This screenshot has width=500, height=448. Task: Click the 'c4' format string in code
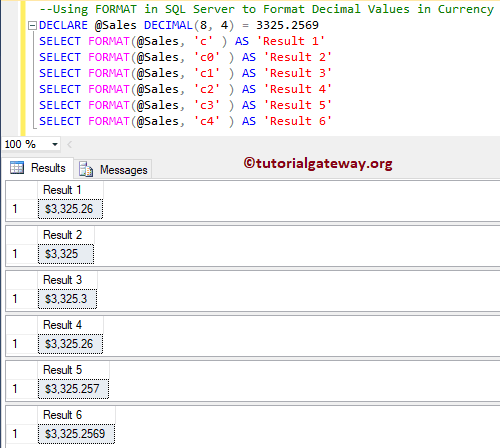pyautogui.click(x=207, y=121)
